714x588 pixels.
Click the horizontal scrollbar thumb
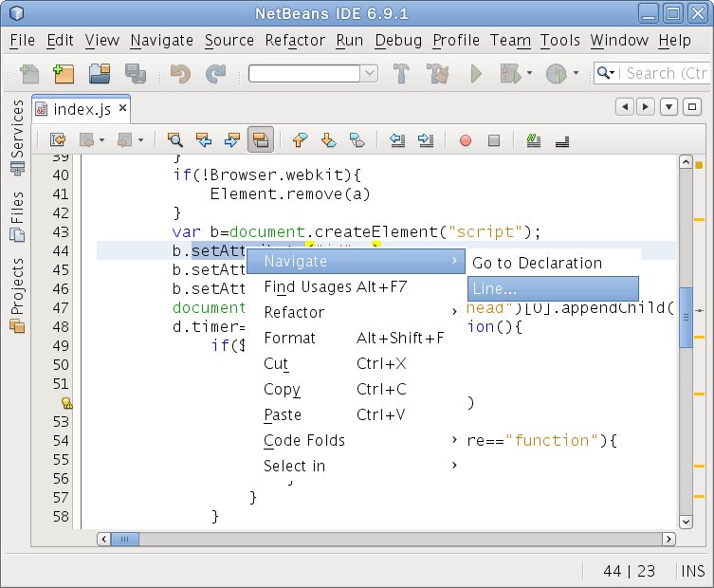tap(124, 539)
